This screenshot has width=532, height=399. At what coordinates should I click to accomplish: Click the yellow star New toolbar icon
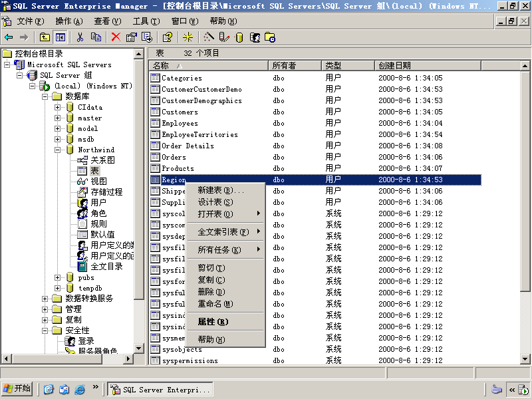coord(188,37)
